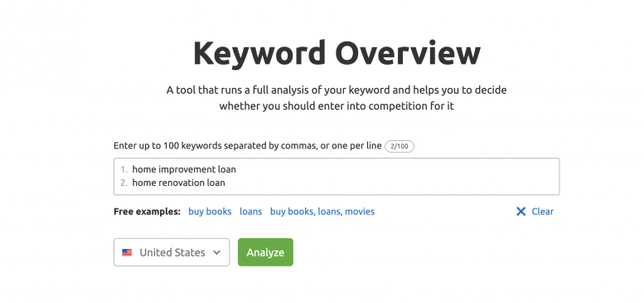Focus the keywords text area's empty space

tap(390, 176)
